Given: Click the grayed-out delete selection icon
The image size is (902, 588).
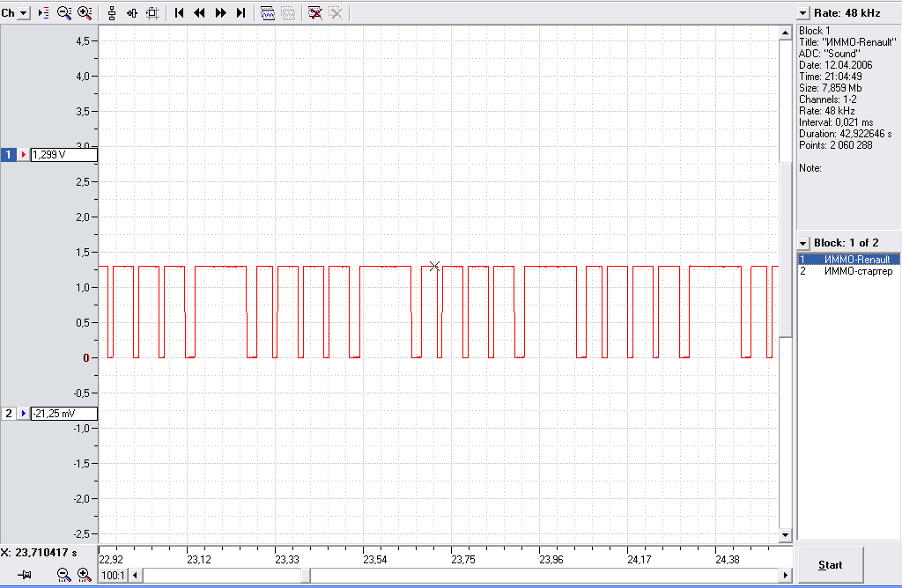Looking at the screenshot, I should click(336, 12).
